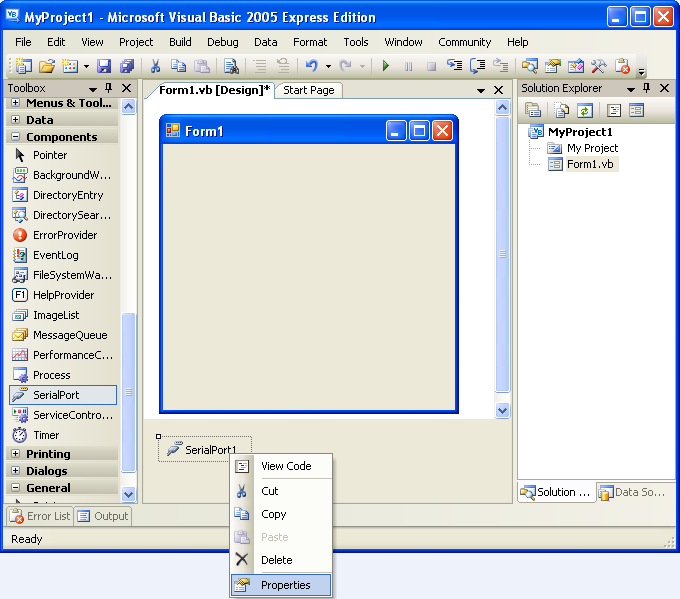Click the New Project toolbar icon

(x=24, y=66)
